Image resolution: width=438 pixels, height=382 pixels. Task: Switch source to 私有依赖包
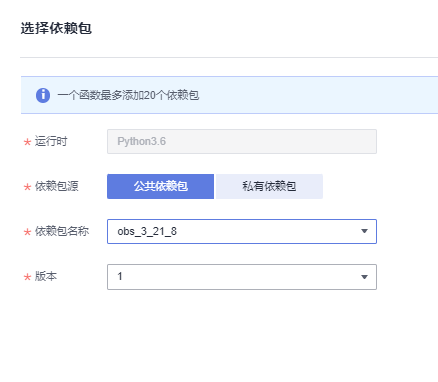coord(269,186)
